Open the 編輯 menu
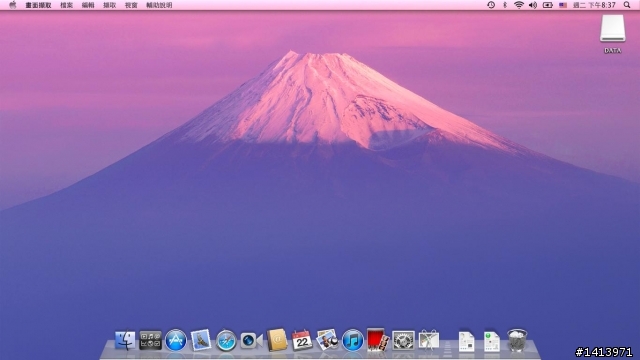Viewport: 640px width, 360px height. click(88, 5)
